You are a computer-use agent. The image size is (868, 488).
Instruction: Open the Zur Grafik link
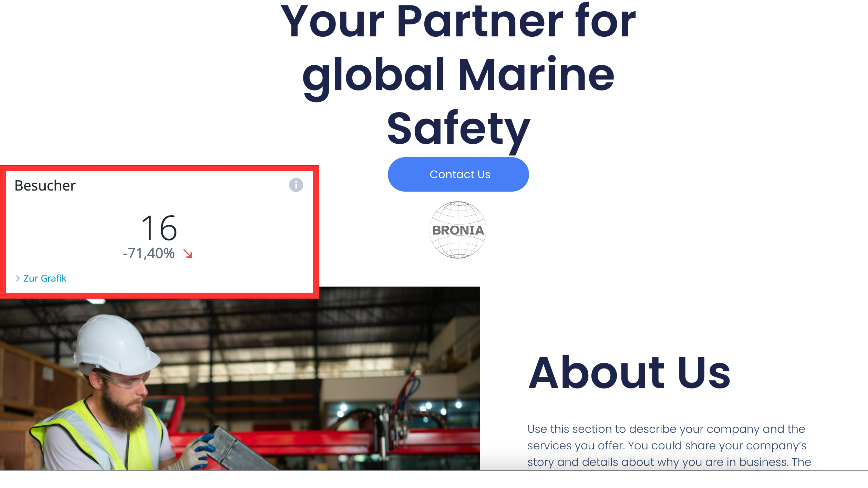(x=45, y=278)
